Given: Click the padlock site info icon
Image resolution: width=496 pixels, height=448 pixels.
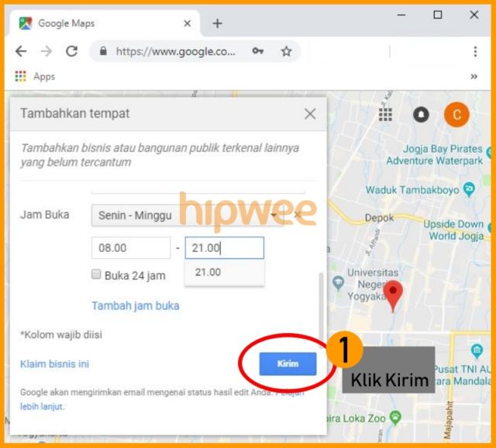Looking at the screenshot, I should click(x=103, y=51).
